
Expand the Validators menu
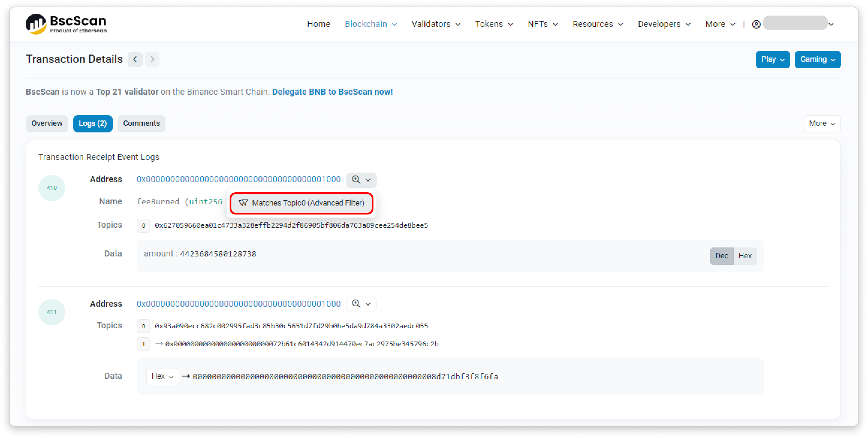[x=436, y=24]
